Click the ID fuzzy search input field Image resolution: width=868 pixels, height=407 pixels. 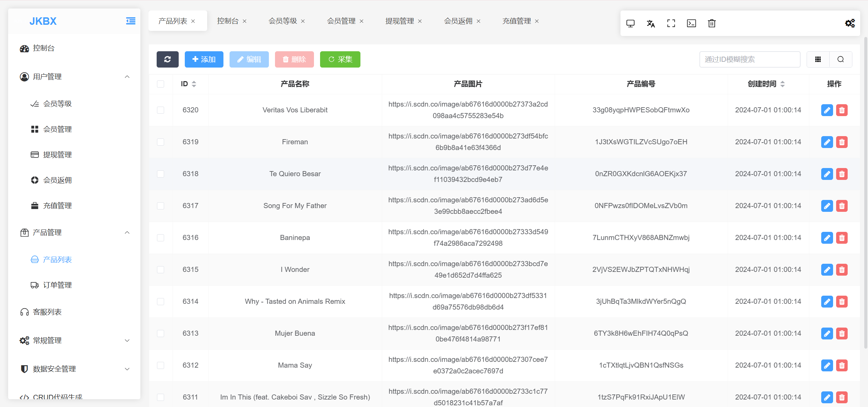point(750,59)
